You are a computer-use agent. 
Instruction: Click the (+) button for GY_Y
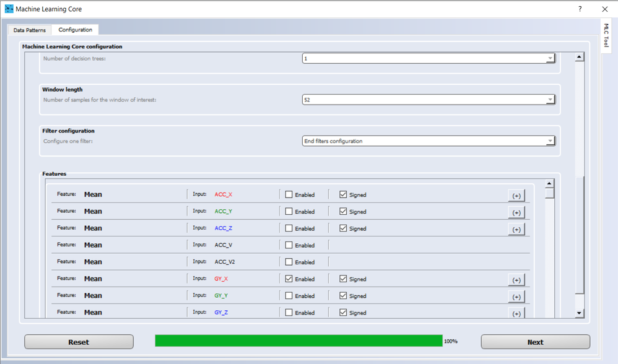(516, 297)
